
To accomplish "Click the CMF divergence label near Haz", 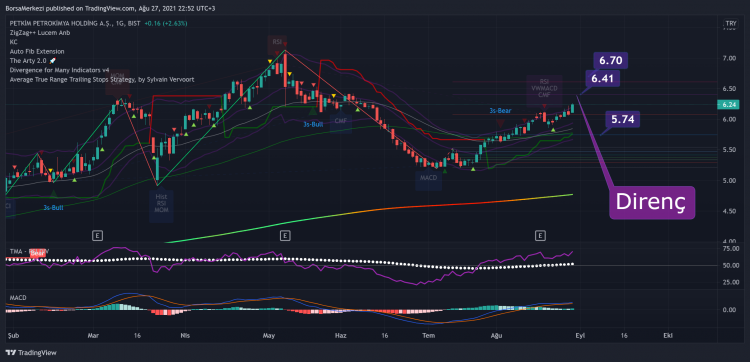I will coord(341,121).
